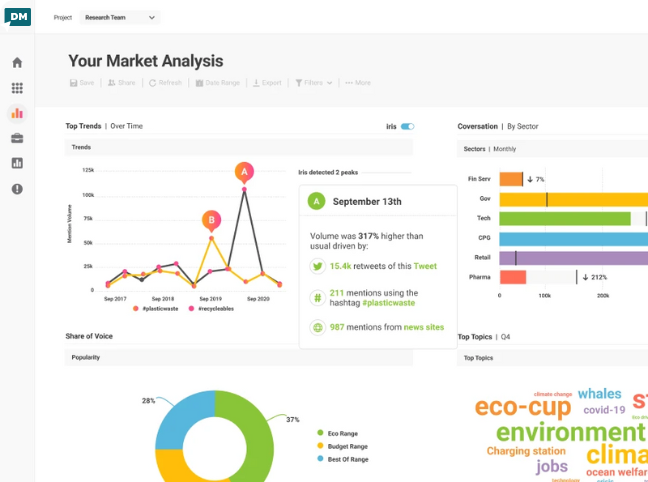Click the DM logo icon
Screen dimensions: 648x482
click(17, 17)
